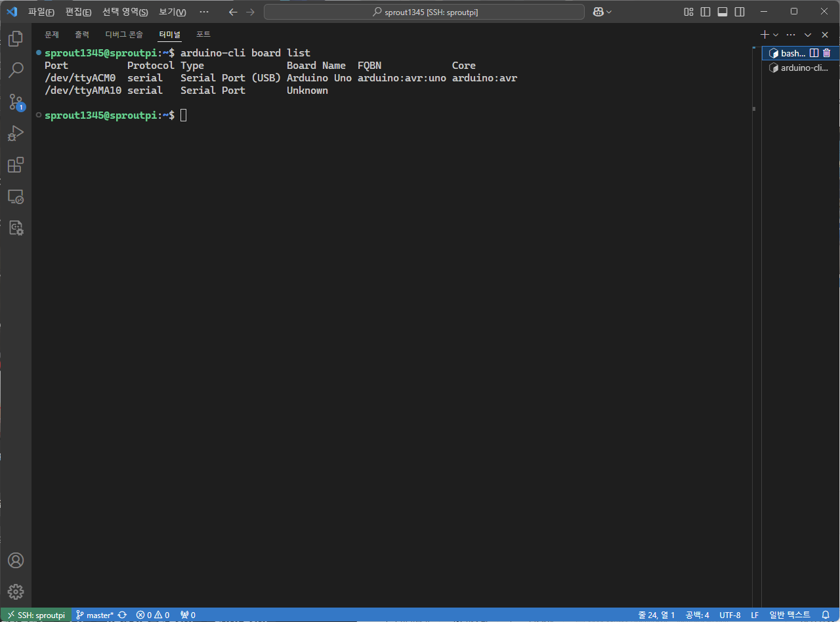Toggle the bottom panel visibility
Screen dimensions: 840x622
click(723, 12)
